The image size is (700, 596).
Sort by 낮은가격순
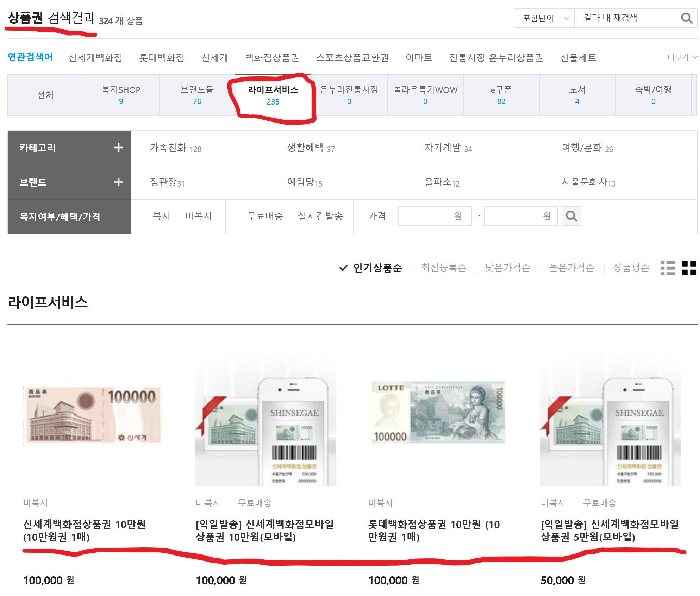point(507,268)
